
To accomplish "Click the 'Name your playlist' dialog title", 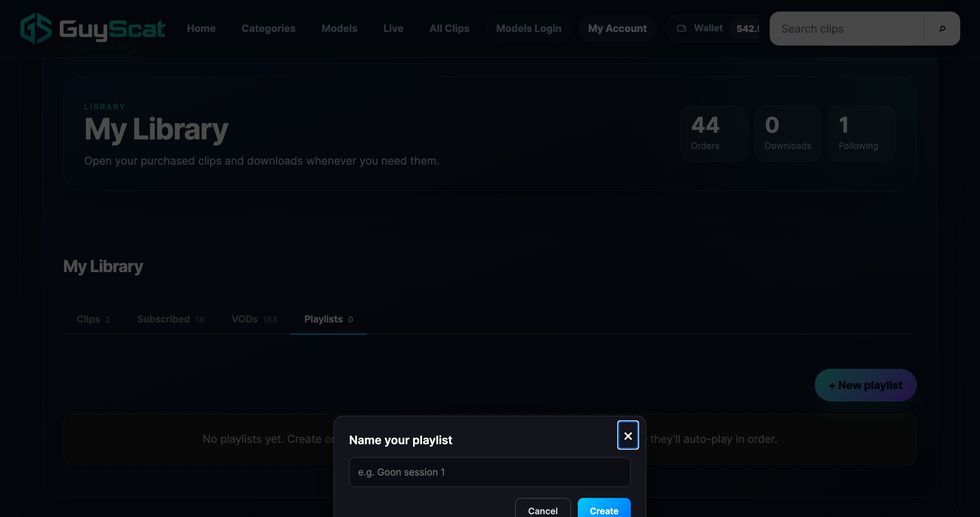I will pyautogui.click(x=401, y=440).
